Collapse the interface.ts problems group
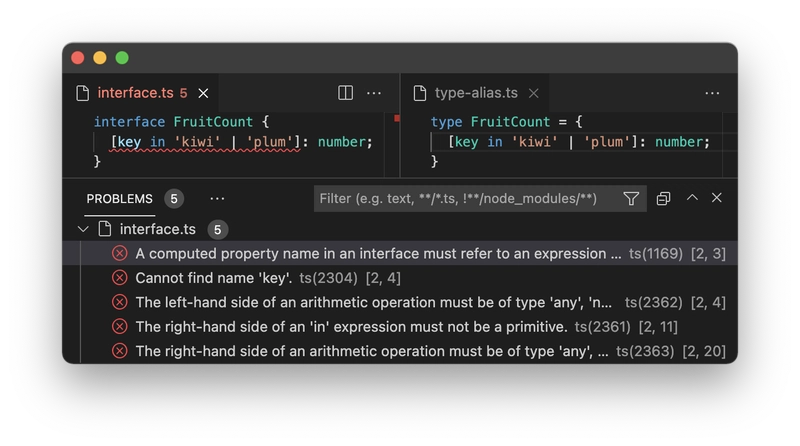This screenshot has width=800, height=446. coord(83,229)
